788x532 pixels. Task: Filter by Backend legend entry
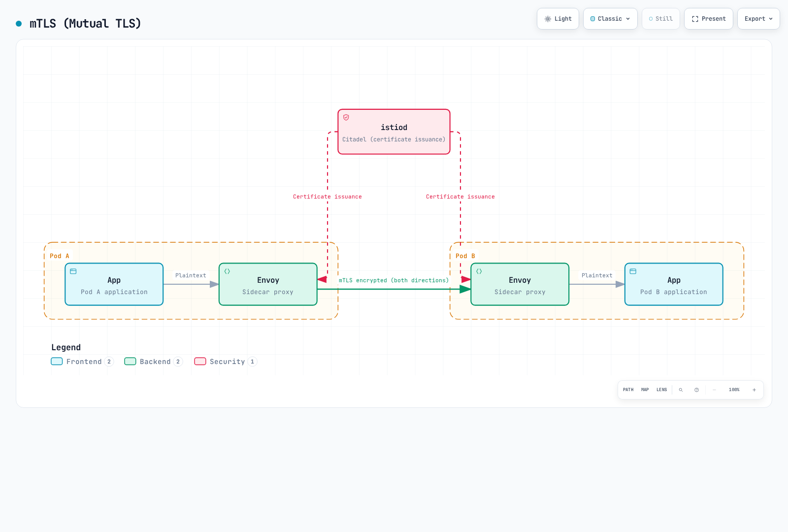tap(154, 362)
